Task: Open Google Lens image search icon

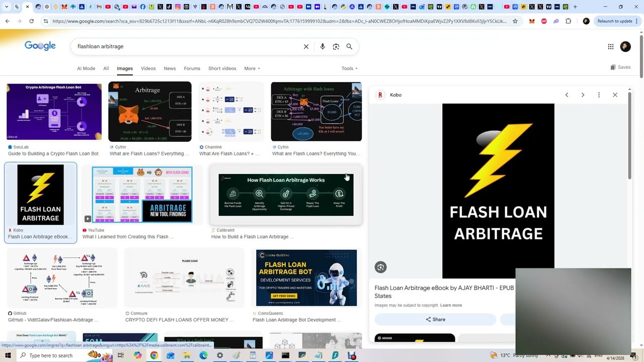Action: [336, 46]
